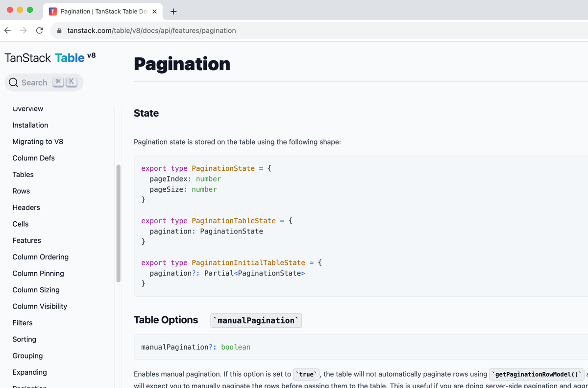Click the manualPagination badge next to Table Options

[256, 320]
